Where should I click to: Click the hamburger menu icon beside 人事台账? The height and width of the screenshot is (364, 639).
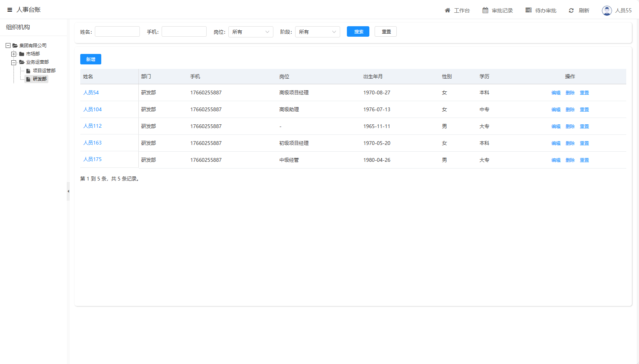10,10
